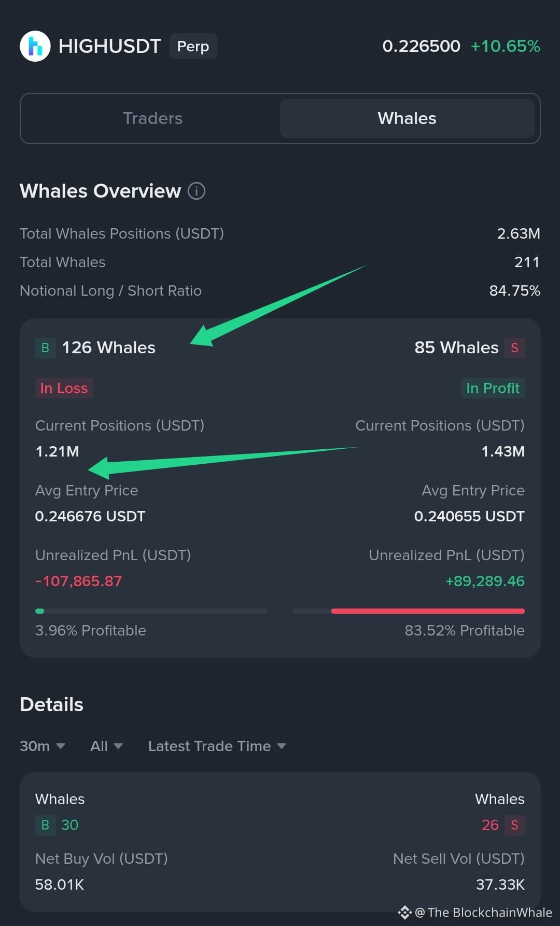Open the Latest Trade Time sort dropdown
The width and height of the screenshot is (560, 926).
click(217, 746)
